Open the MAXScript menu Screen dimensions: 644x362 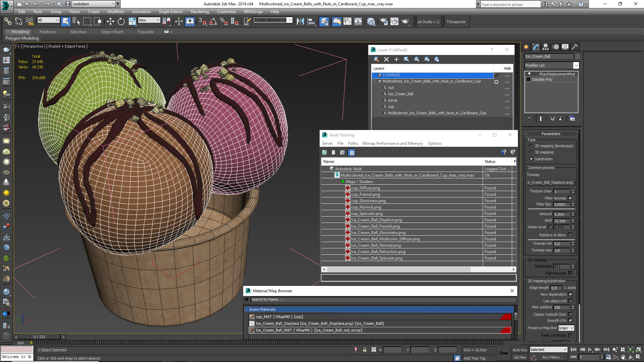[x=253, y=12]
